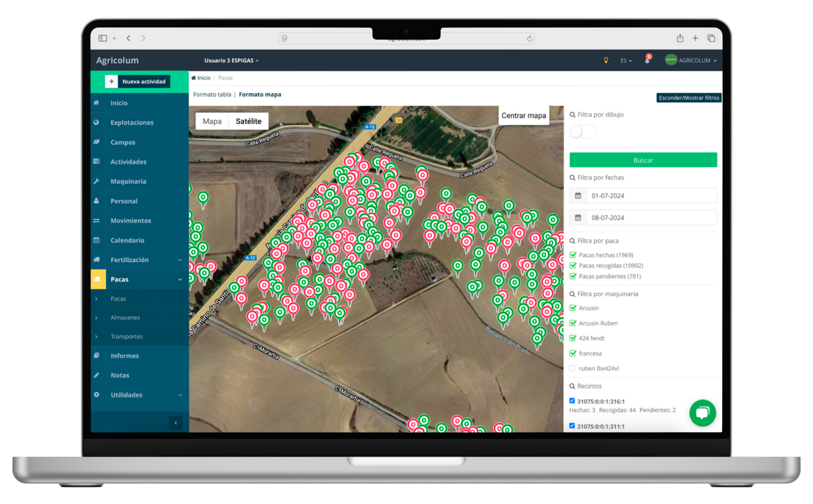Collapse sidebar with bottom arrow
Screen dimensions: 813x504
tap(176, 423)
